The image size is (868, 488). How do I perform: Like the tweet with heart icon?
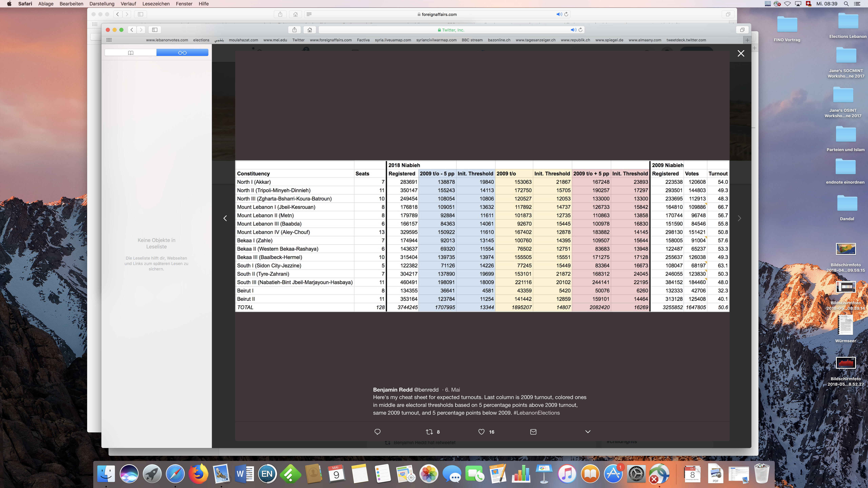click(x=481, y=432)
